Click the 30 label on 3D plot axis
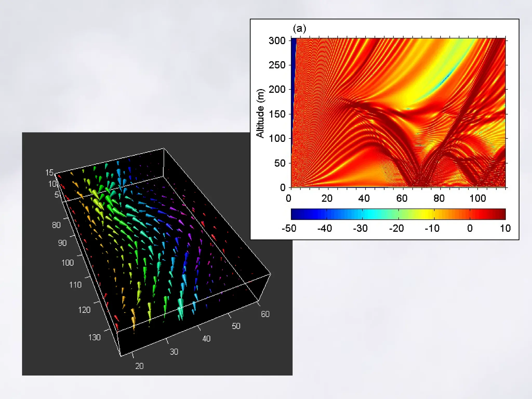The width and height of the screenshot is (532, 399). coord(174,352)
